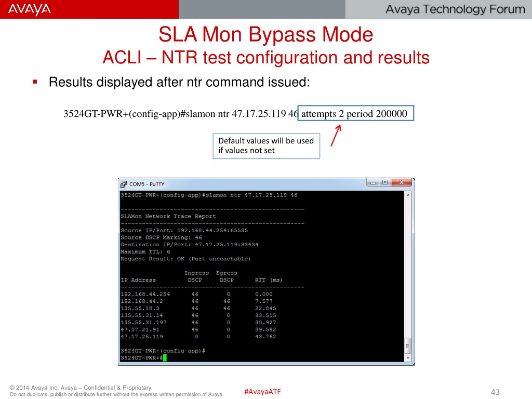Click the RTT value 0.000
532x399 pixels.
pyautogui.click(x=263, y=294)
